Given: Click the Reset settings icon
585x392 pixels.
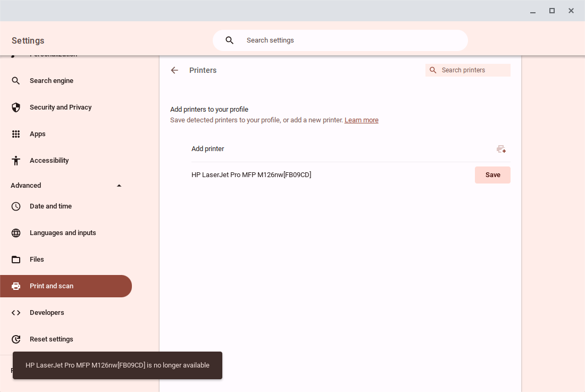Looking at the screenshot, I should 15,339.
